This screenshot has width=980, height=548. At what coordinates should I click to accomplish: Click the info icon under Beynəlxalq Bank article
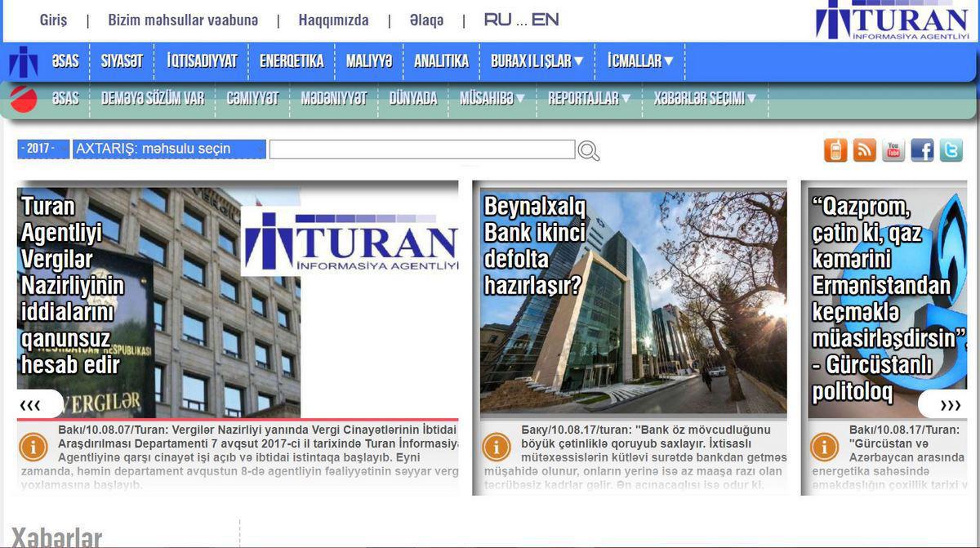click(x=497, y=447)
